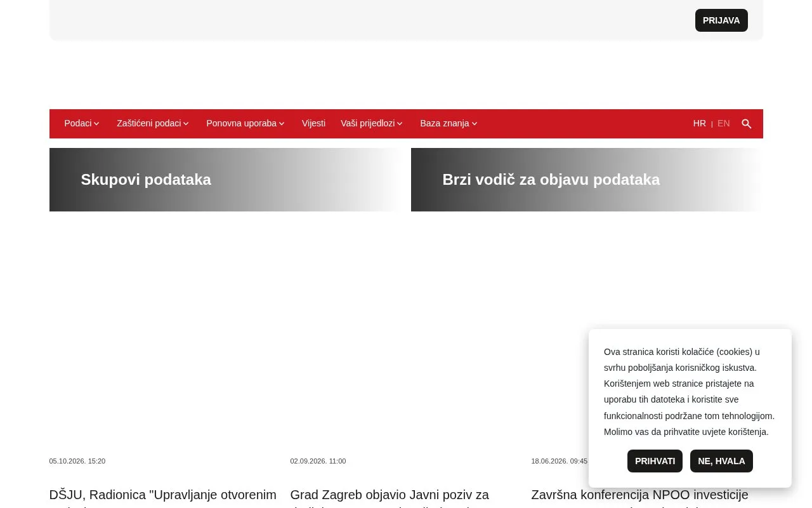Select the cookie notice text paragraph
Viewport: 812px width, 508px height.
690,392
